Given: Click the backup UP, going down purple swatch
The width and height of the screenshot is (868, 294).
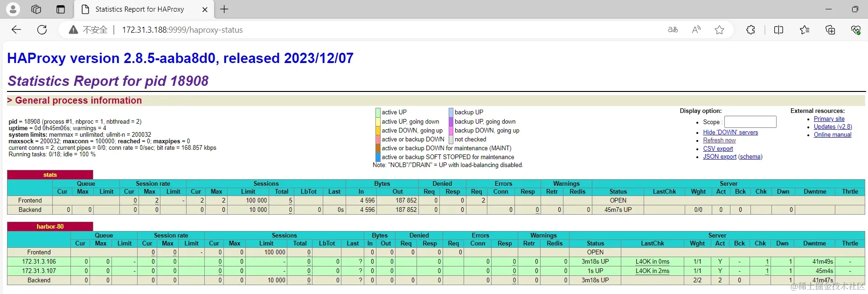Looking at the screenshot, I should (x=451, y=121).
